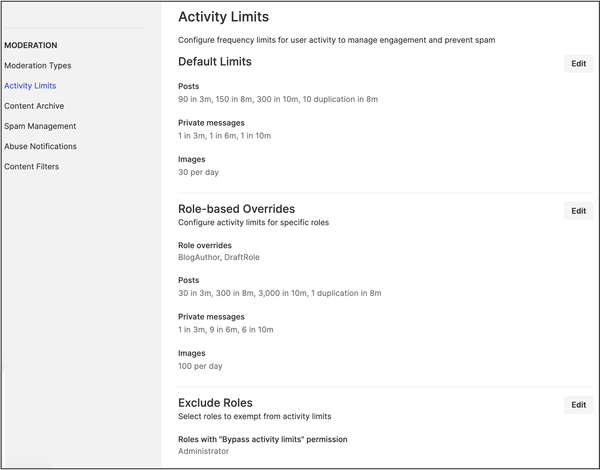Go to the Content Archive section
Screen dimensions: 600x470
pos(34,106)
